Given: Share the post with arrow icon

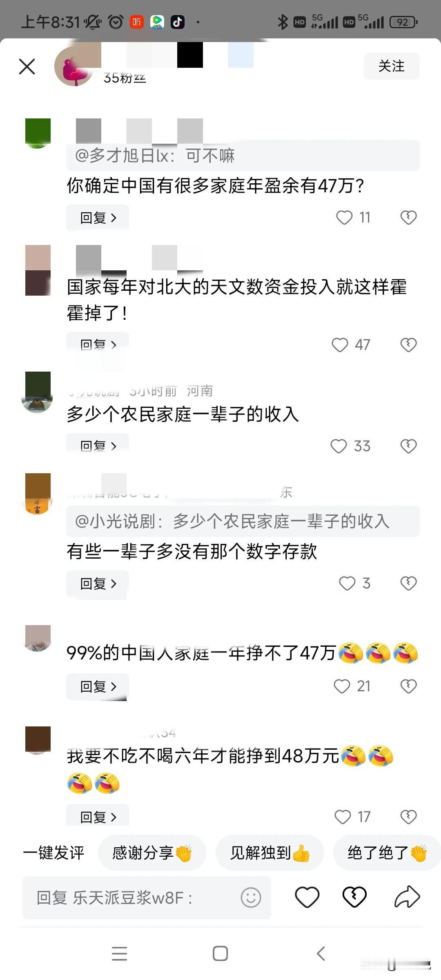Looking at the screenshot, I should [407, 897].
